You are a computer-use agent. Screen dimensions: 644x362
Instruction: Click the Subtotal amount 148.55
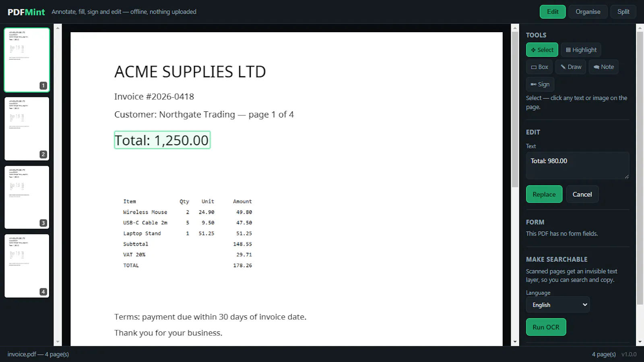(x=242, y=244)
